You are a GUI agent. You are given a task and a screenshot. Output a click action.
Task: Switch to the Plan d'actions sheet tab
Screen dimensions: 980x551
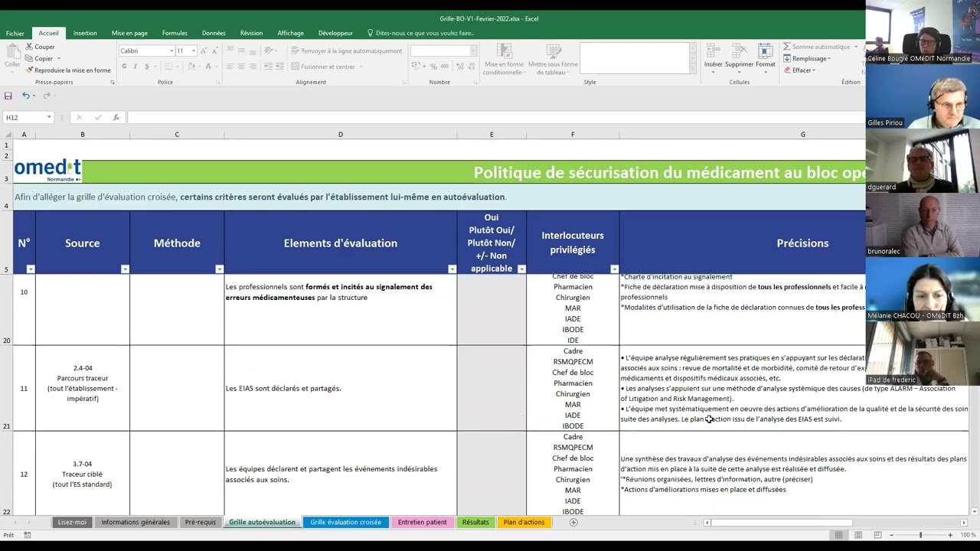[524, 523]
